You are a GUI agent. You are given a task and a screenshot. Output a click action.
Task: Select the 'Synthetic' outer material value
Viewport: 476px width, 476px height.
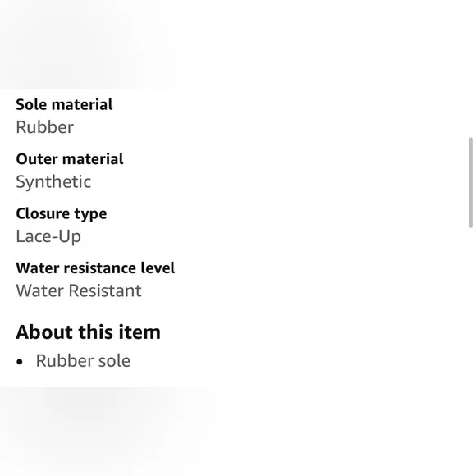[53, 182]
